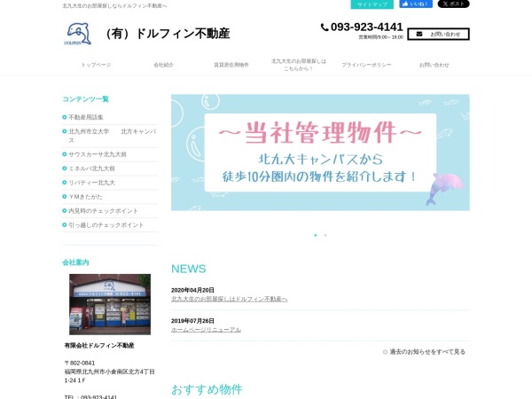Open サウスカーサ北九大前 sidebar link
This screenshot has width=532, height=399.
(x=98, y=154)
